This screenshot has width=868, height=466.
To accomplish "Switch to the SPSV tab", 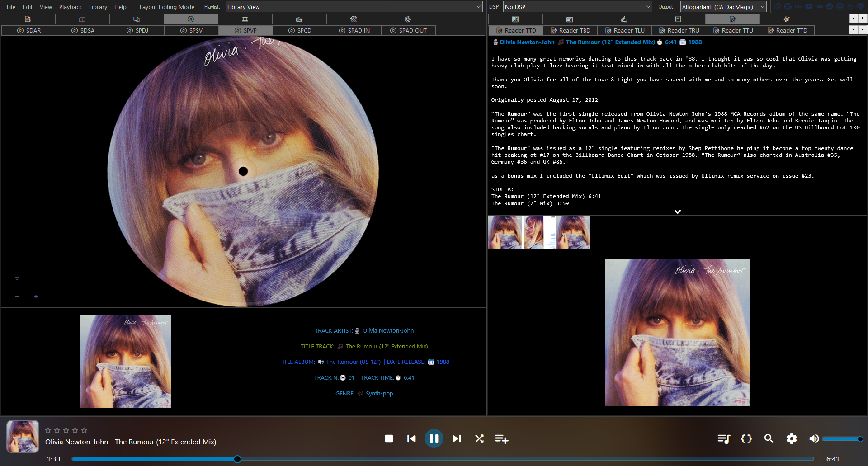I will [191, 30].
